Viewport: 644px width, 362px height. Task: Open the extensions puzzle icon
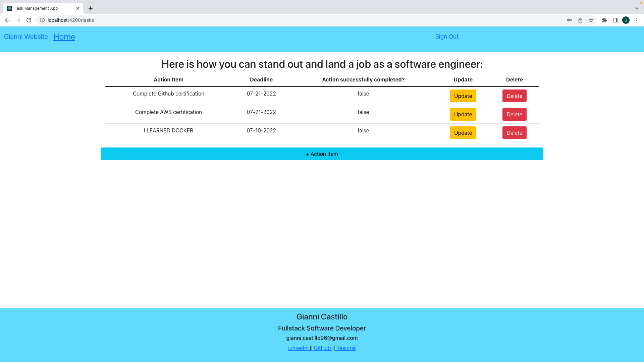[604, 20]
